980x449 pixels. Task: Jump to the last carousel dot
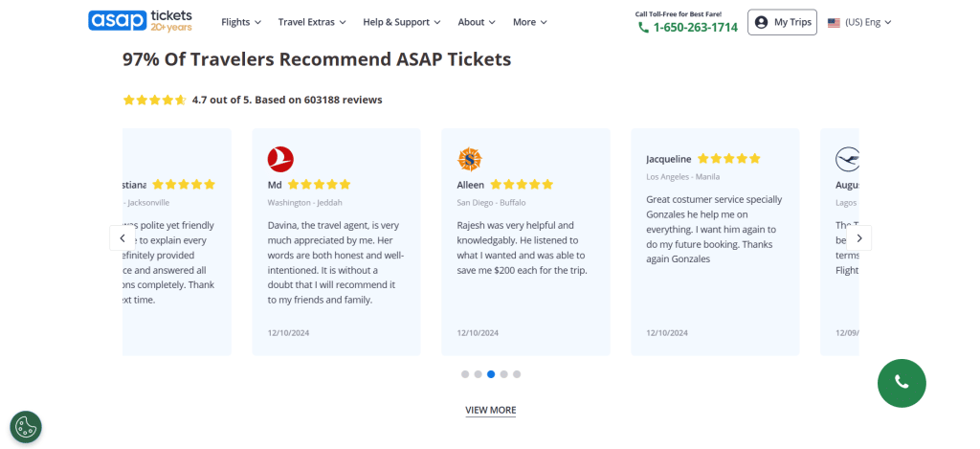click(x=517, y=374)
